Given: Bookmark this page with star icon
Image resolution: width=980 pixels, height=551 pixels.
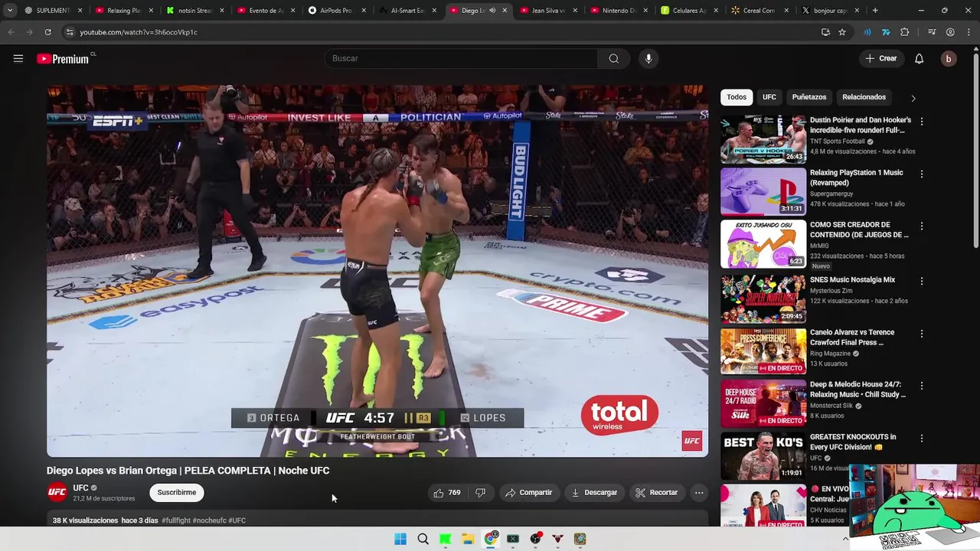Looking at the screenshot, I should point(842,32).
